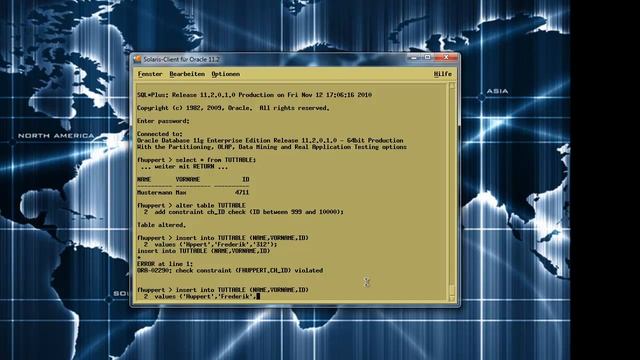Click the 'NORTH AMERICA' label on wallpaper
Viewport: 640px width, 360px height.
pyautogui.click(x=56, y=136)
